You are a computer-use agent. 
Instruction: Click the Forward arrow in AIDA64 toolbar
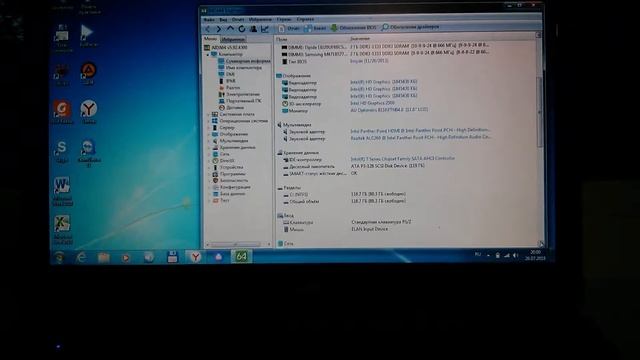[x=219, y=29]
